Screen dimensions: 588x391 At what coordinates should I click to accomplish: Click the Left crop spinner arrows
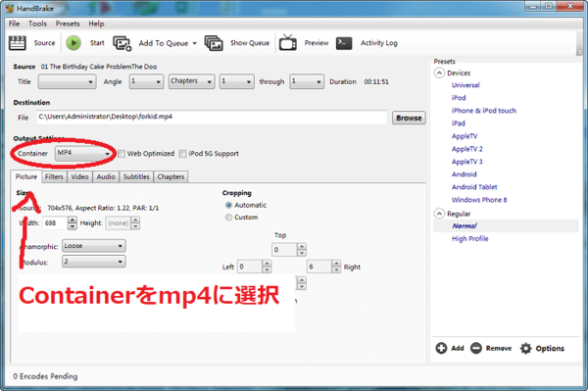point(267,267)
